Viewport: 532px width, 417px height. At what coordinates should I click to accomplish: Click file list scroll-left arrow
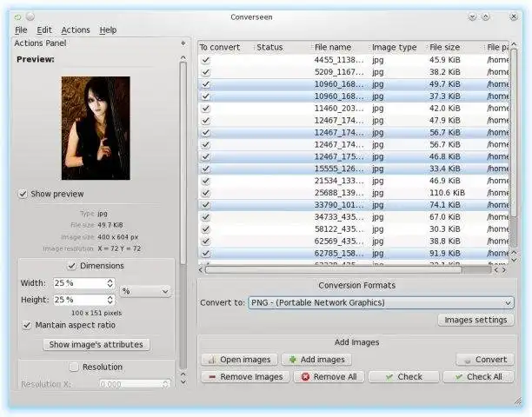[x=201, y=270]
